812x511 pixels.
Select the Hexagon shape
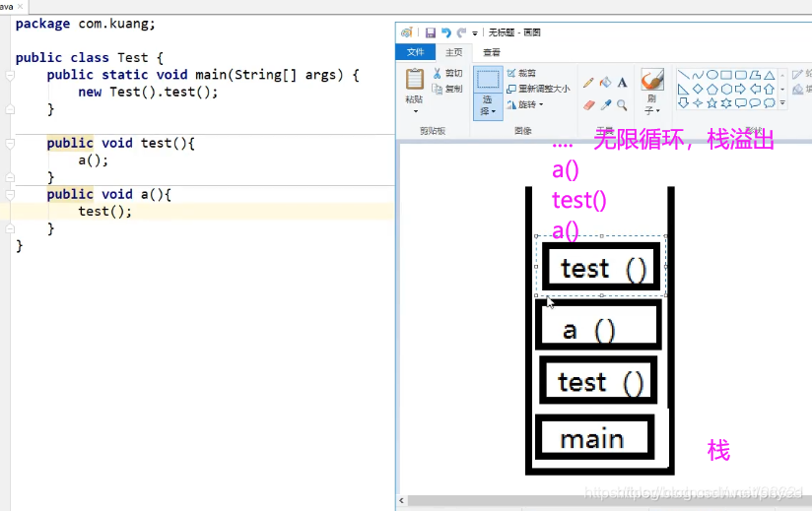pos(726,89)
